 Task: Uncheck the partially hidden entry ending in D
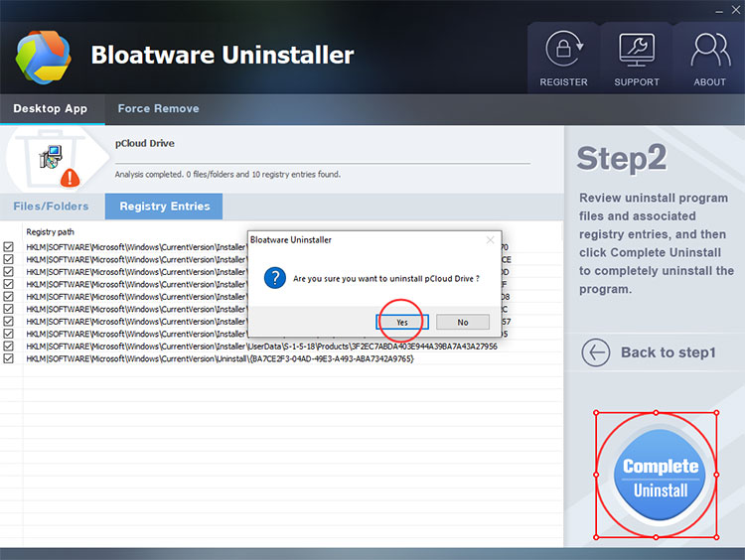[9, 272]
